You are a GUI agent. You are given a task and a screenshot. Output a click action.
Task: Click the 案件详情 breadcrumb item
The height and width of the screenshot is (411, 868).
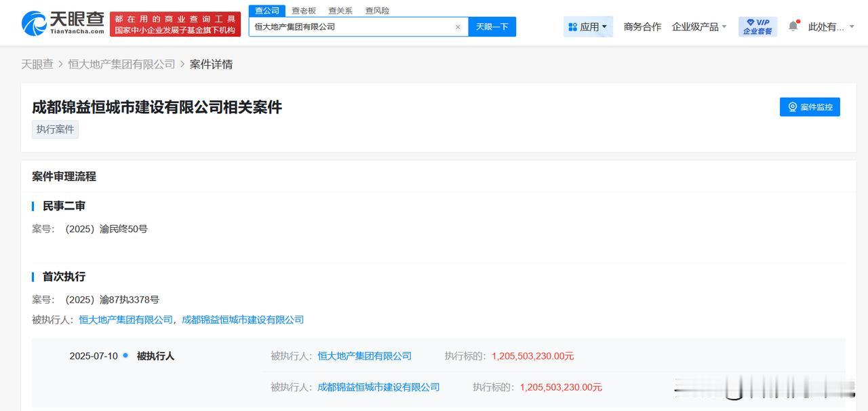point(211,64)
